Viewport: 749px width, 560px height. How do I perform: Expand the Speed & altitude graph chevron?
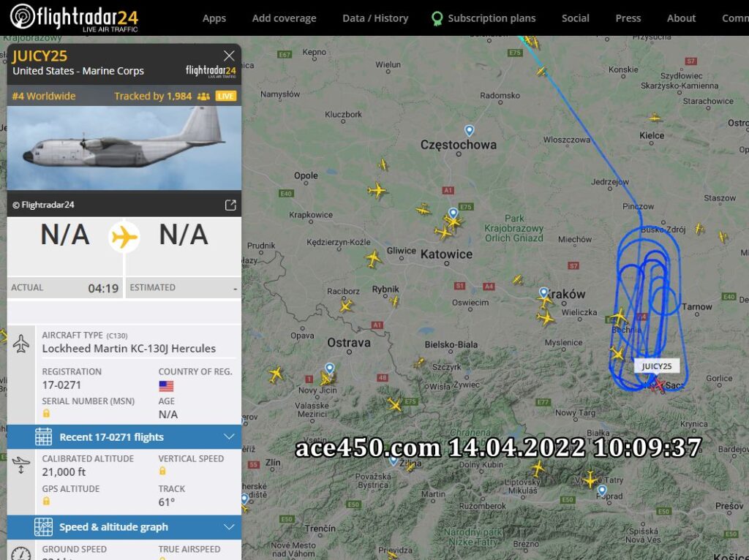click(x=229, y=527)
